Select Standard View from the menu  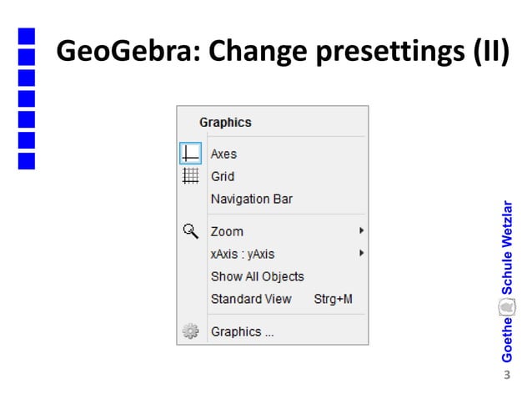pos(251,299)
